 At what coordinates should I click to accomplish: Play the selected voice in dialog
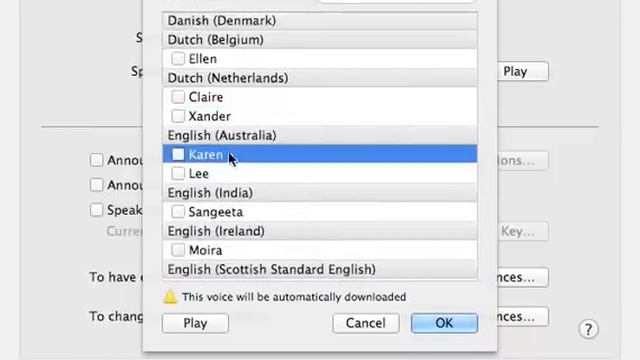click(x=195, y=323)
